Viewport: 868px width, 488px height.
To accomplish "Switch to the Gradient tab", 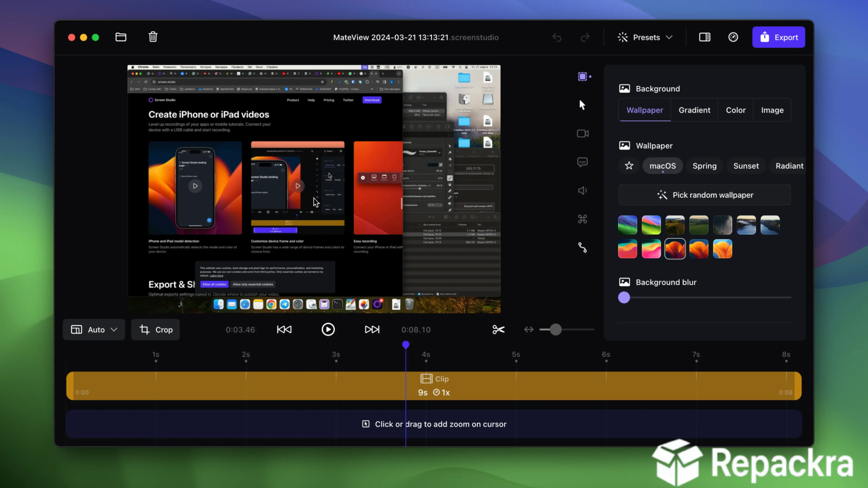I will point(694,110).
